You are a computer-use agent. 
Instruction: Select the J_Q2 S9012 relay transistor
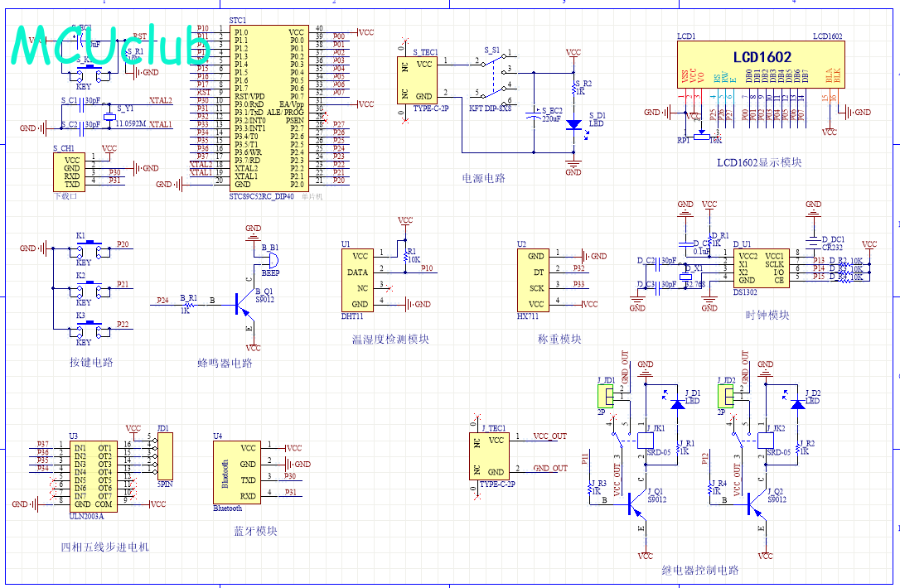757,505
